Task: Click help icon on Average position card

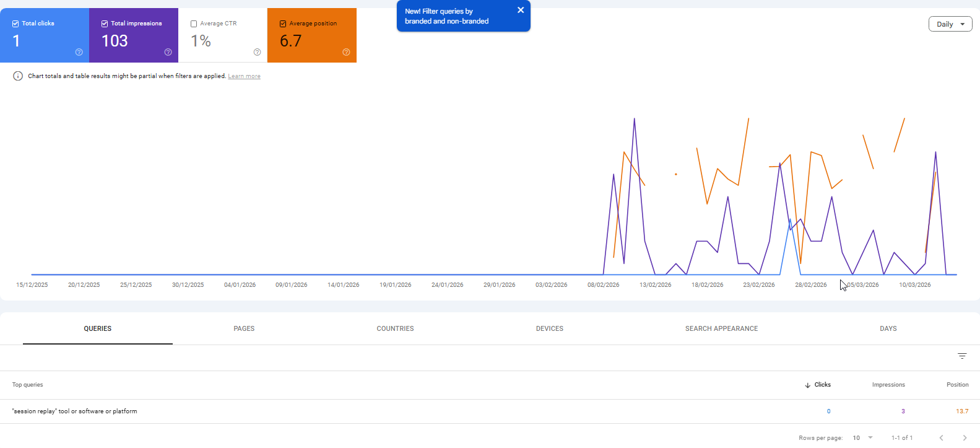Action: [346, 52]
